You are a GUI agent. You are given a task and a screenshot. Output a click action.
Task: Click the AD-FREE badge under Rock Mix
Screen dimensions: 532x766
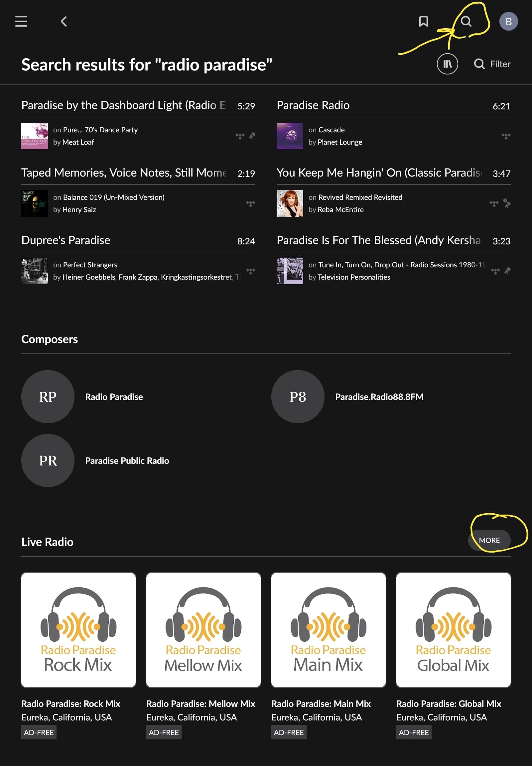(39, 732)
